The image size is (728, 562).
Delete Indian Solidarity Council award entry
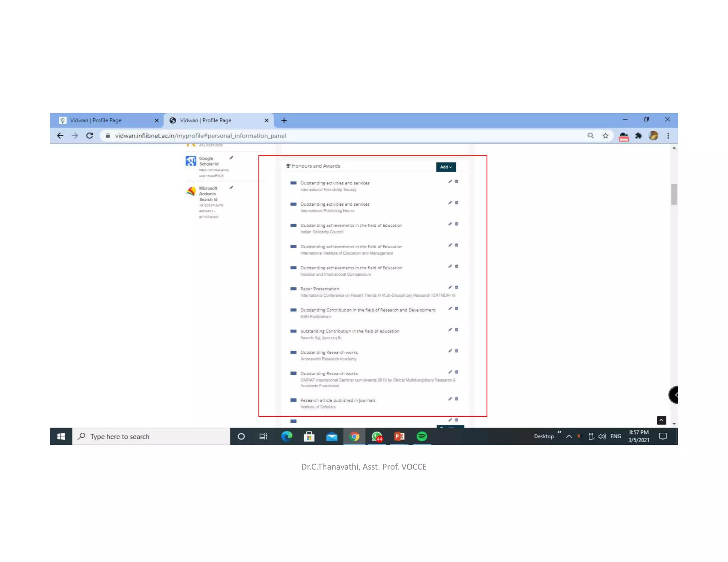coord(457,224)
